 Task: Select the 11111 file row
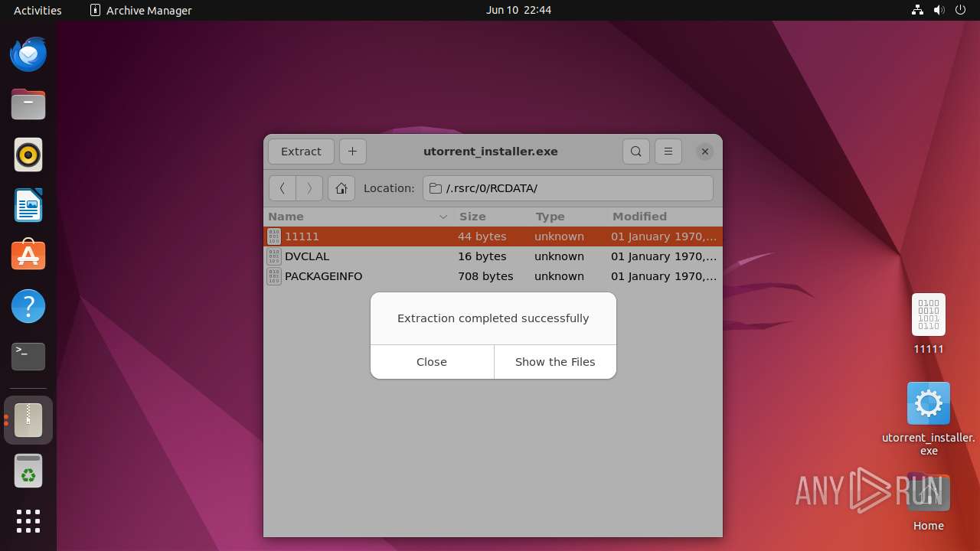[x=493, y=236]
